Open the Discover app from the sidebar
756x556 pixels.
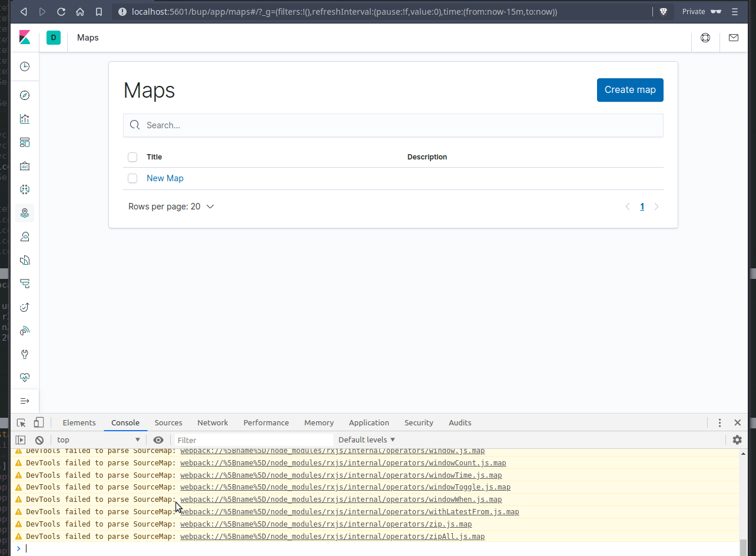coord(25,95)
